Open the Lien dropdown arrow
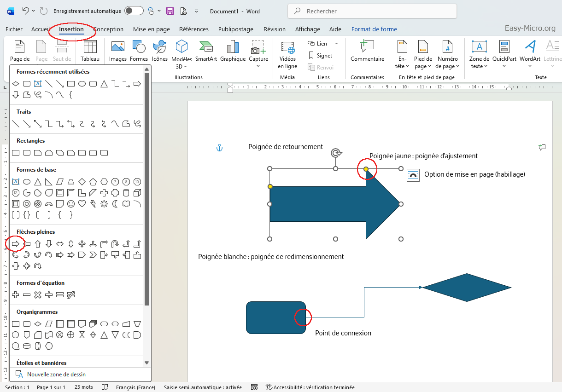 [x=336, y=44]
